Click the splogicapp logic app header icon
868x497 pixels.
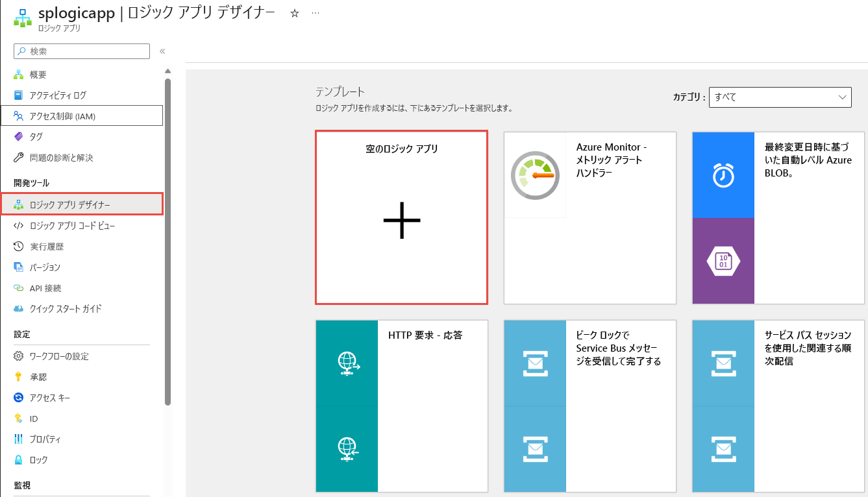pyautogui.click(x=23, y=18)
